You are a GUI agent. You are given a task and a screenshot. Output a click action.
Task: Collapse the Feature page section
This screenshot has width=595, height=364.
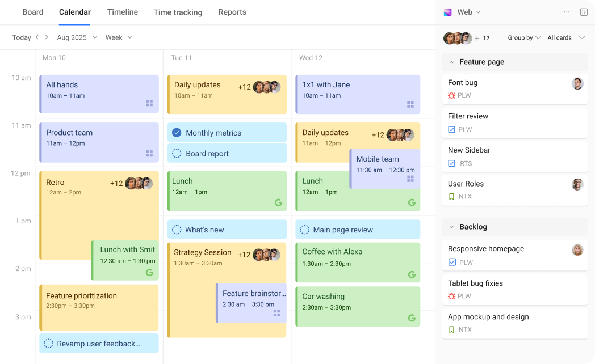pyautogui.click(x=452, y=62)
